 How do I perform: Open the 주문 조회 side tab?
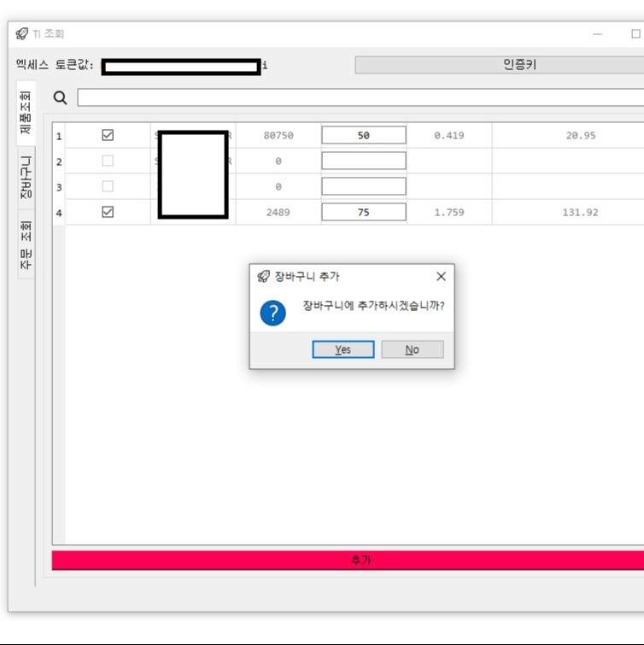pyautogui.click(x=26, y=244)
